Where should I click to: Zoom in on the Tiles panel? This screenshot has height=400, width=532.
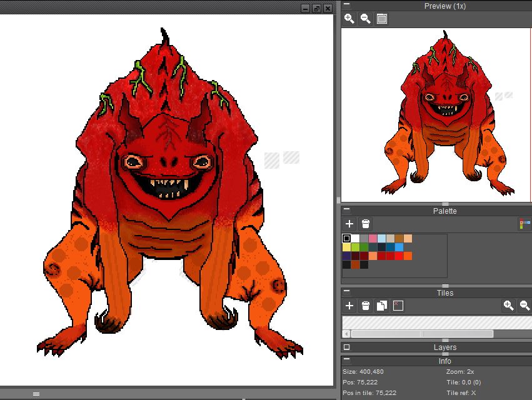point(508,306)
